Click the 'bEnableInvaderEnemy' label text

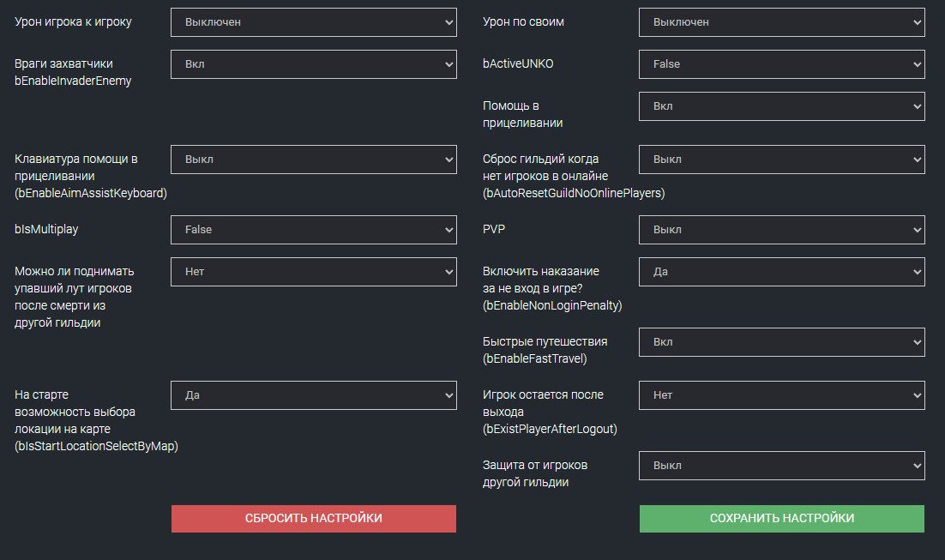tap(73, 81)
